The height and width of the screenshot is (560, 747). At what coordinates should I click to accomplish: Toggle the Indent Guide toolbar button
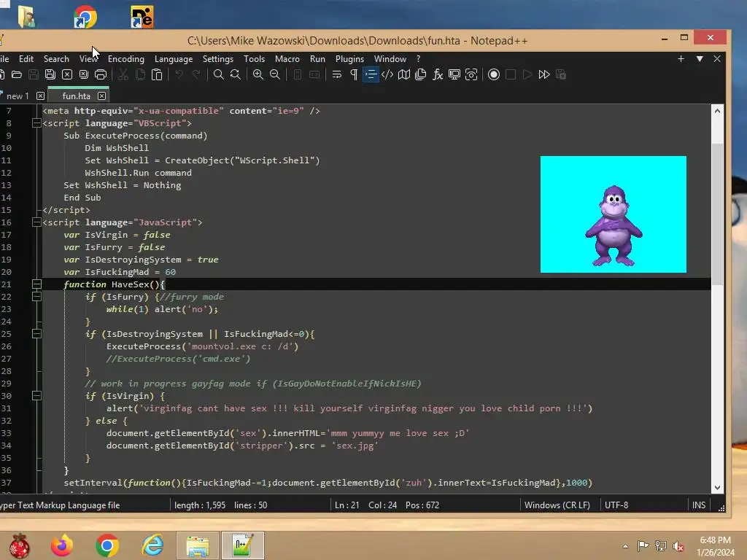(370, 75)
